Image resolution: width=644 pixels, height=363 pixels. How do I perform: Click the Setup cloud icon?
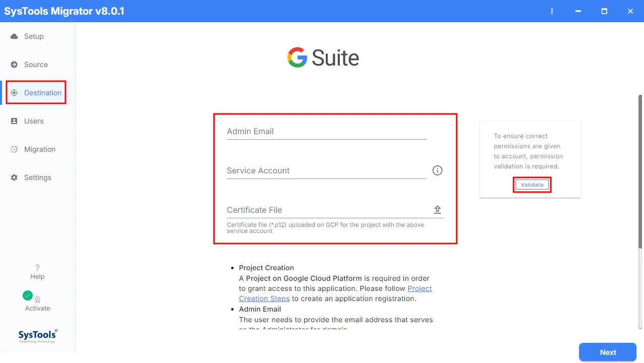tap(14, 36)
